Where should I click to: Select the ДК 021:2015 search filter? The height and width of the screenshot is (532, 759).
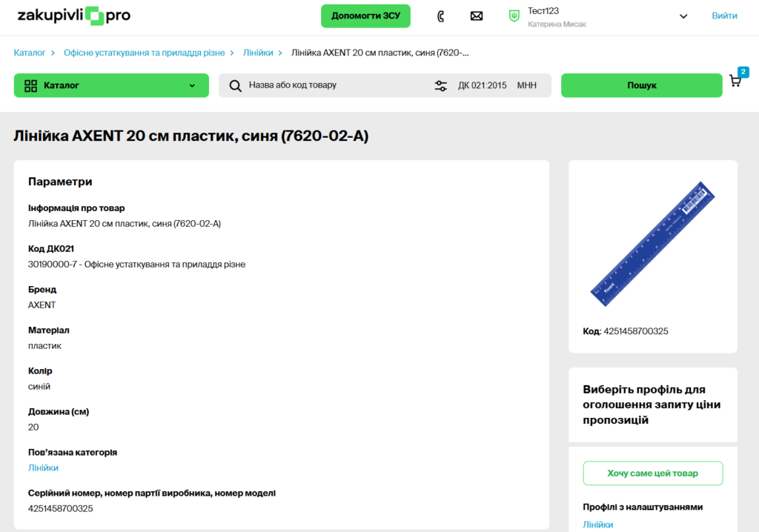(x=482, y=85)
